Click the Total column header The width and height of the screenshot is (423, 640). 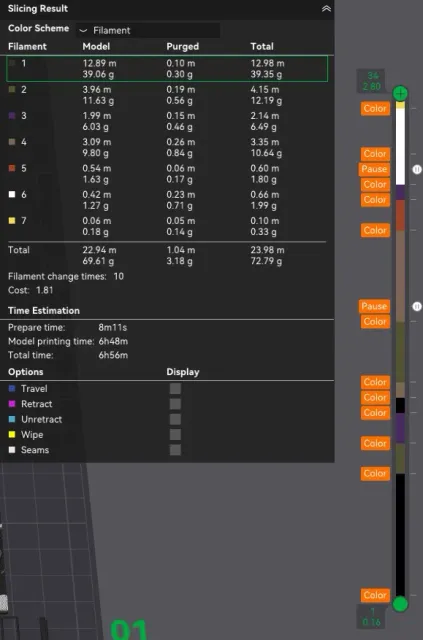click(262, 47)
